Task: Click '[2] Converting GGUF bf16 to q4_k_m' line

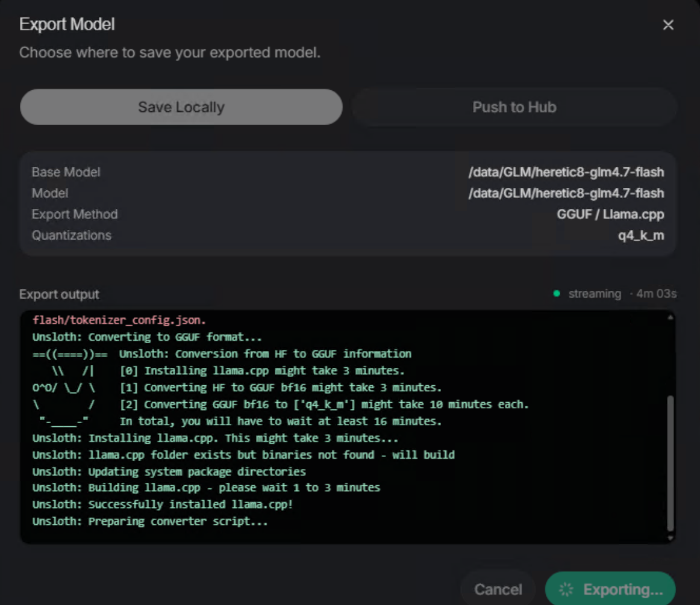Action: coord(324,404)
